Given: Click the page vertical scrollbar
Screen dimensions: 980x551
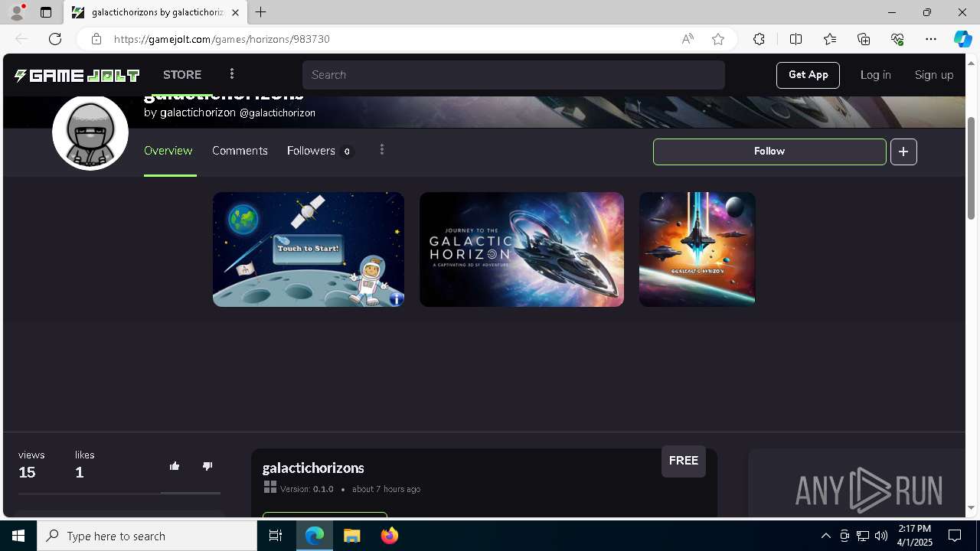Looking at the screenshot, I should (x=972, y=168).
